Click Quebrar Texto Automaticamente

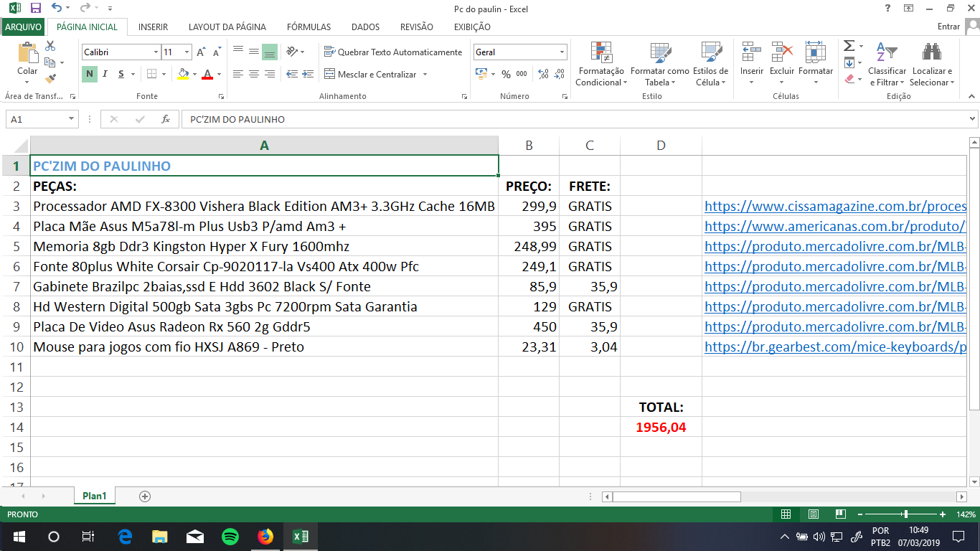click(393, 52)
